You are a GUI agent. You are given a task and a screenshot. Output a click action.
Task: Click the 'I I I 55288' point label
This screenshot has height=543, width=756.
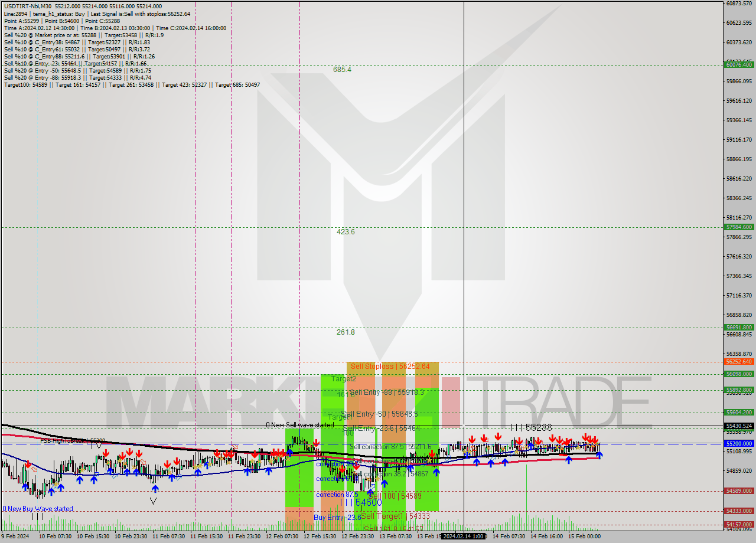click(x=531, y=427)
